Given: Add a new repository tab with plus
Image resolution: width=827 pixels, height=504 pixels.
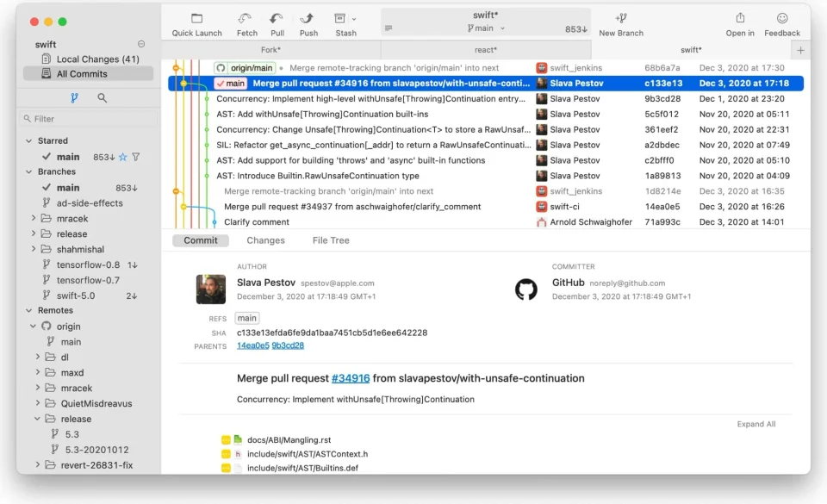Looking at the screenshot, I should pyautogui.click(x=800, y=50).
